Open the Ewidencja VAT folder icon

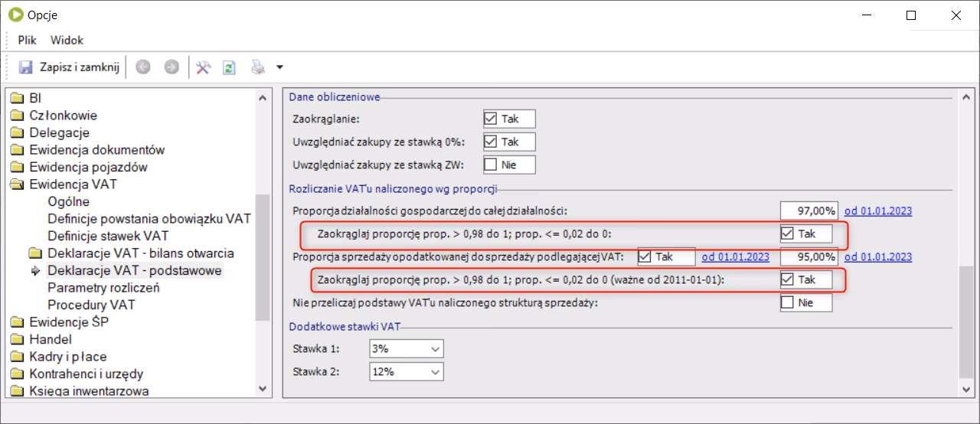pyautogui.click(x=18, y=184)
